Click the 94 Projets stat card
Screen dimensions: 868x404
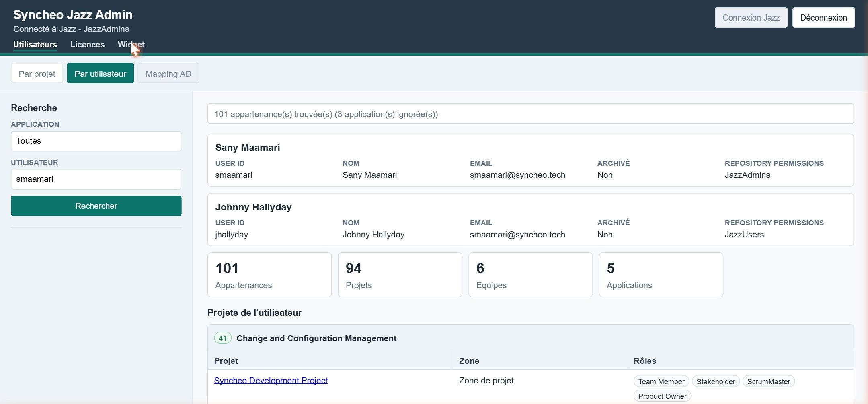[400, 275]
